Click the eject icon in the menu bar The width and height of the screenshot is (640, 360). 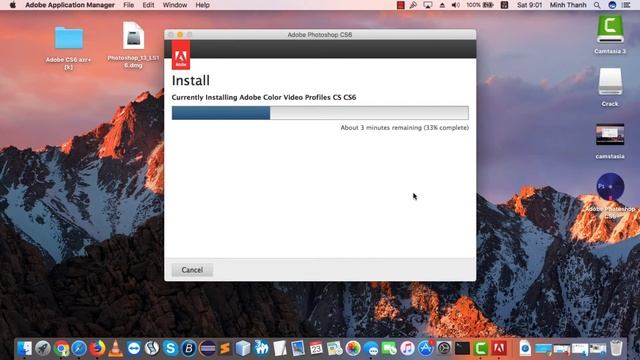click(x=442, y=5)
